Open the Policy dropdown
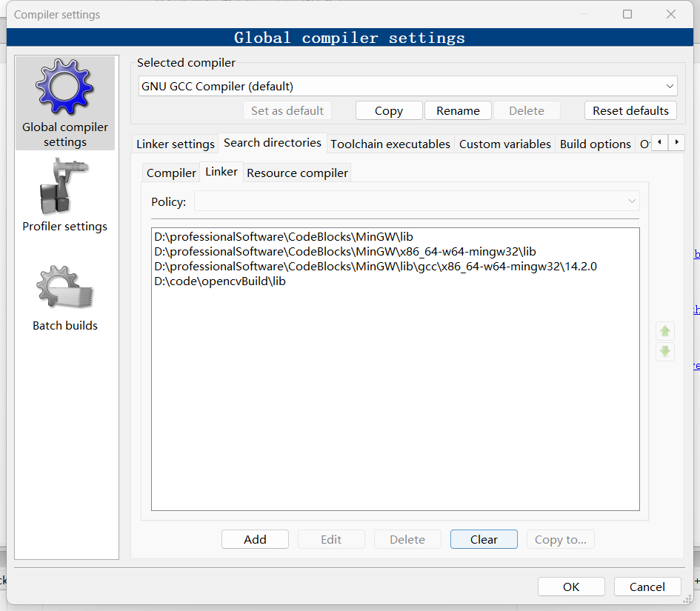 pyautogui.click(x=416, y=201)
